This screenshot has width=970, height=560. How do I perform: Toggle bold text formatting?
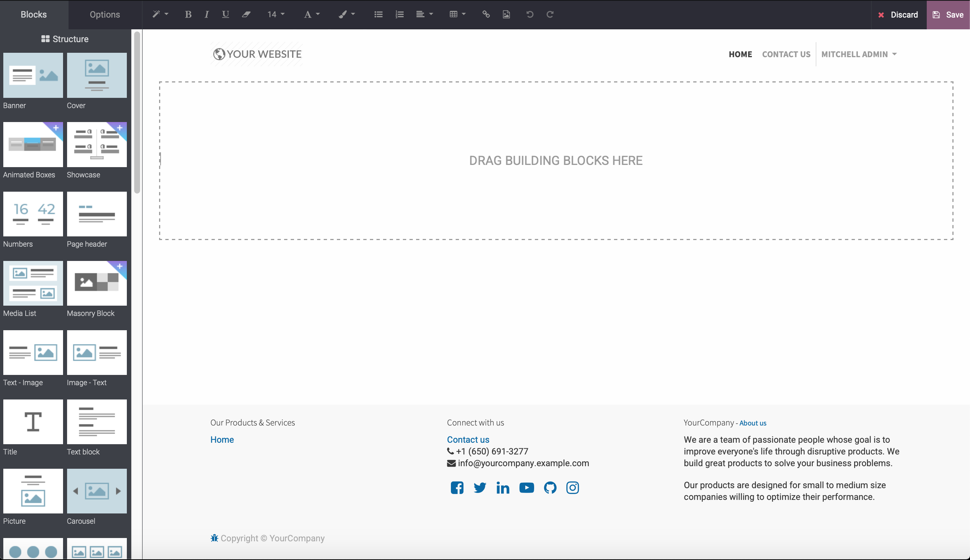coord(188,15)
